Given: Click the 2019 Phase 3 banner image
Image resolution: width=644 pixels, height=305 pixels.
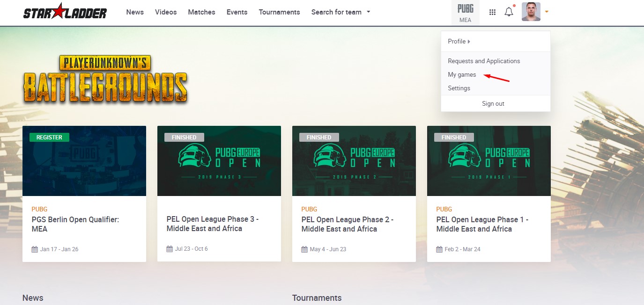Looking at the screenshot, I should [x=219, y=161].
